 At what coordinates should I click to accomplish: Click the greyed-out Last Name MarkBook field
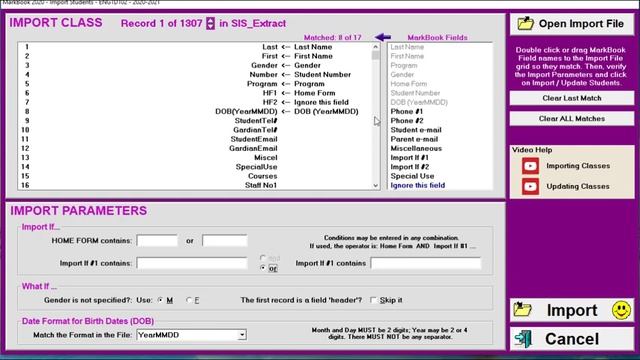407,47
